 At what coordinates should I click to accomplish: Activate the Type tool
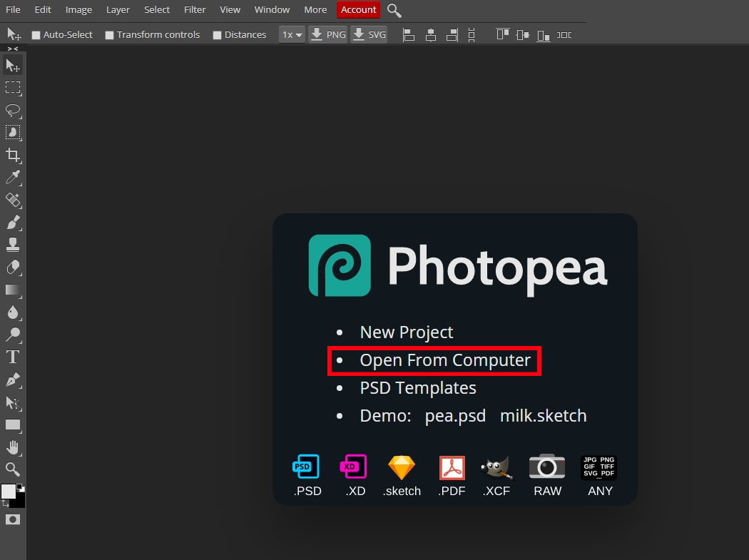tap(13, 357)
